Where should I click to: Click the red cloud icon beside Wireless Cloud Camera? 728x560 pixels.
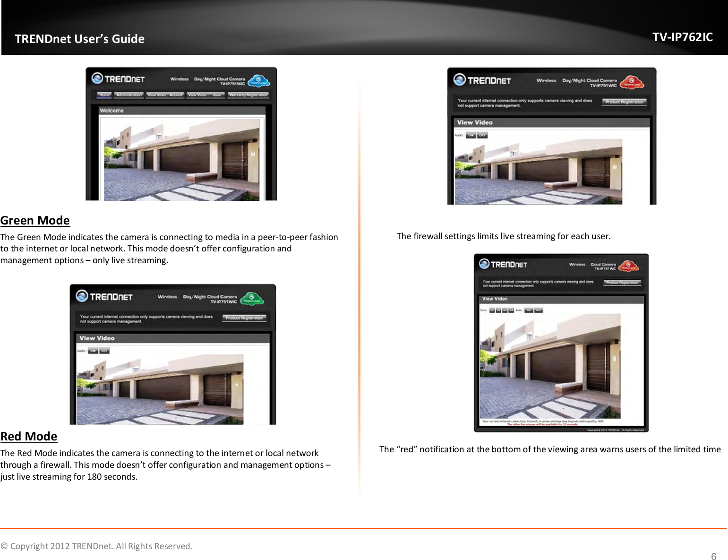pyautogui.click(x=628, y=267)
